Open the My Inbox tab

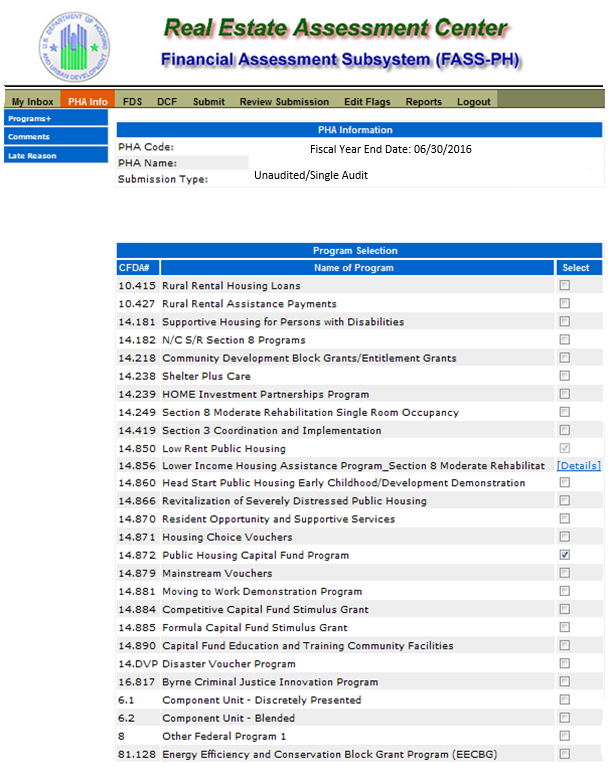[x=32, y=102]
